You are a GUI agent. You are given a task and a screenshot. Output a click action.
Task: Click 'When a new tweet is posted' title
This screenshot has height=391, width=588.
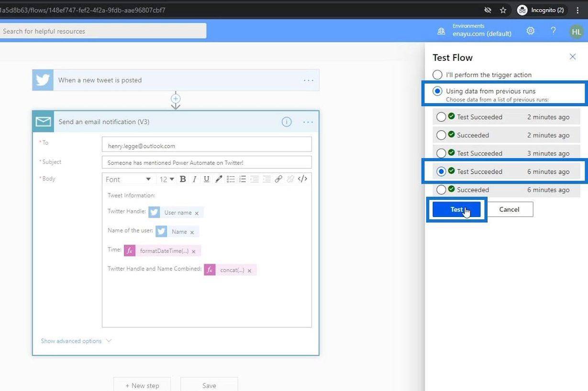tap(100, 80)
